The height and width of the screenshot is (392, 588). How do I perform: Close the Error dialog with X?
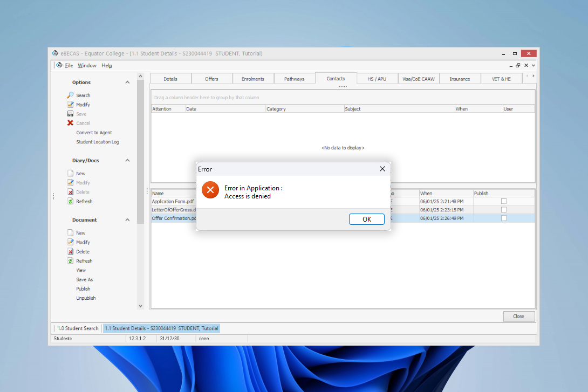[382, 169]
